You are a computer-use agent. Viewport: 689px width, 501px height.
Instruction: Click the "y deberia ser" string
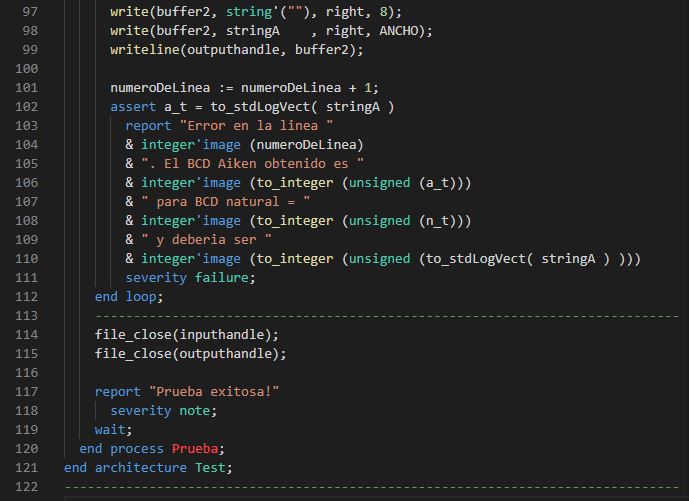click(213, 240)
